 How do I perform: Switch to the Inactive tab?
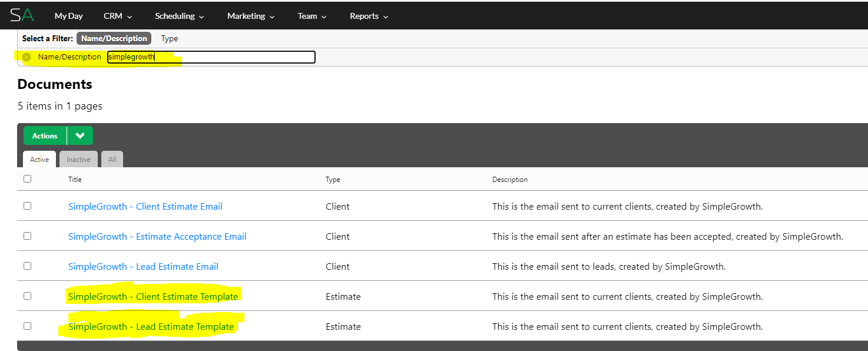[78, 160]
